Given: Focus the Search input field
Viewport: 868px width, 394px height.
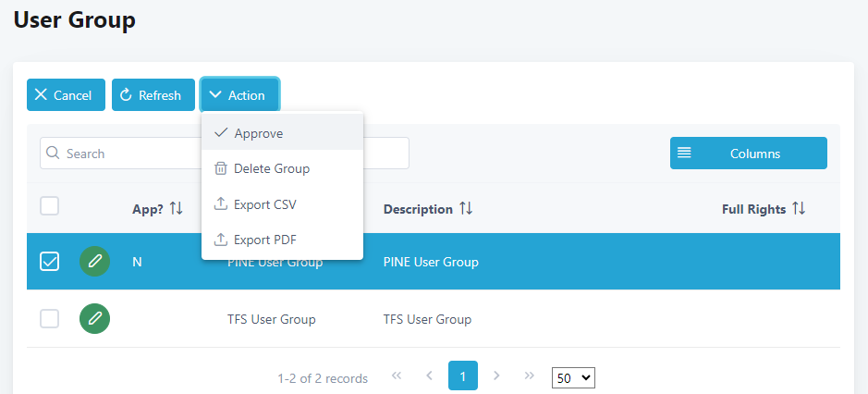Looking at the screenshot, I should click(225, 153).
